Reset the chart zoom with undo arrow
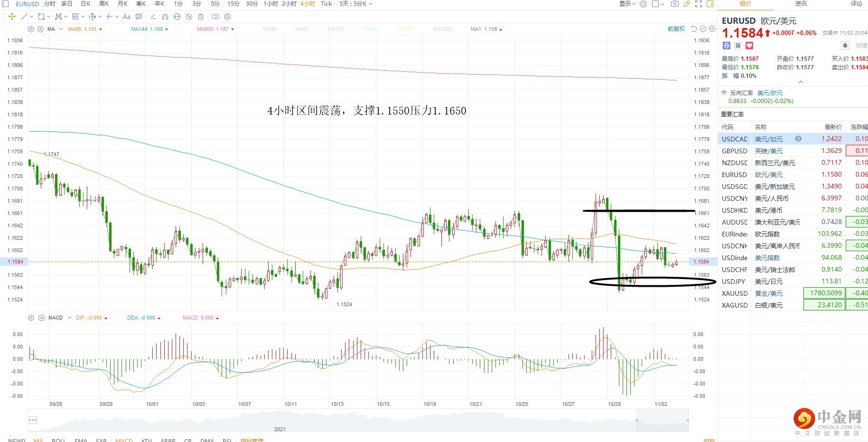This screenshot has width=868, height=442. (x=694, y=29)
